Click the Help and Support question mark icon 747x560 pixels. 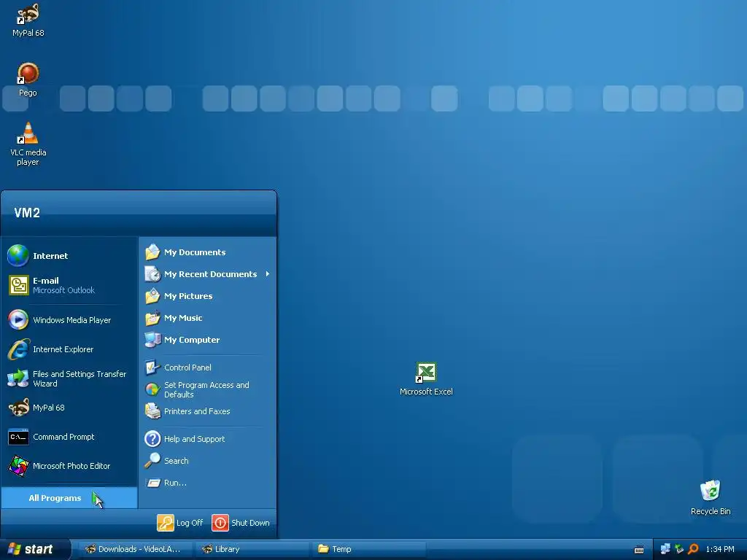click(x=152, y=438)
